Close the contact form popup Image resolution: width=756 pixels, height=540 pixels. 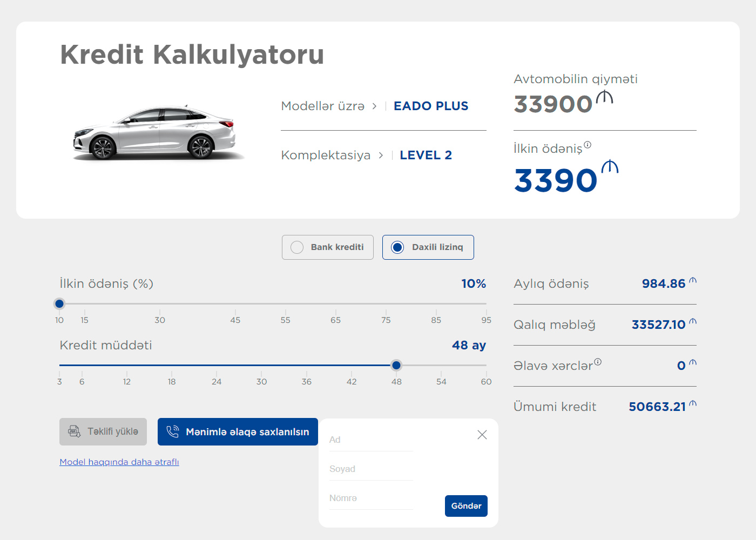tap(482, 435)
